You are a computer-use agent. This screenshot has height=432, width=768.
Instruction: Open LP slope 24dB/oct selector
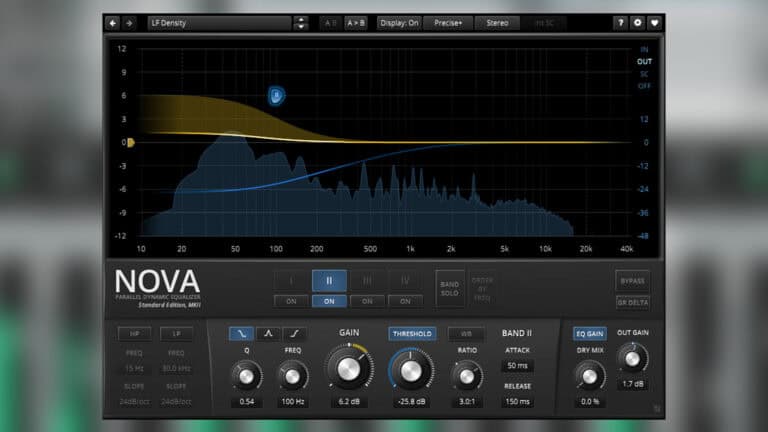coord(176,402)
